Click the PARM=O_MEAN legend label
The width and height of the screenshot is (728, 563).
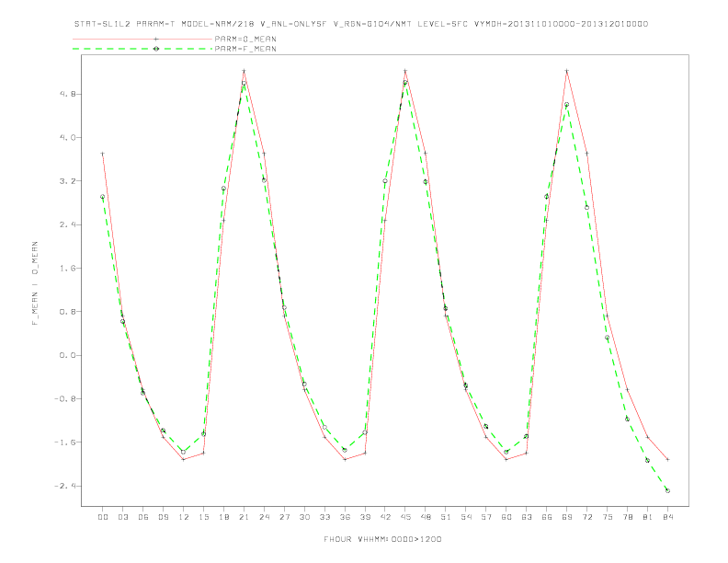(245, 39)
